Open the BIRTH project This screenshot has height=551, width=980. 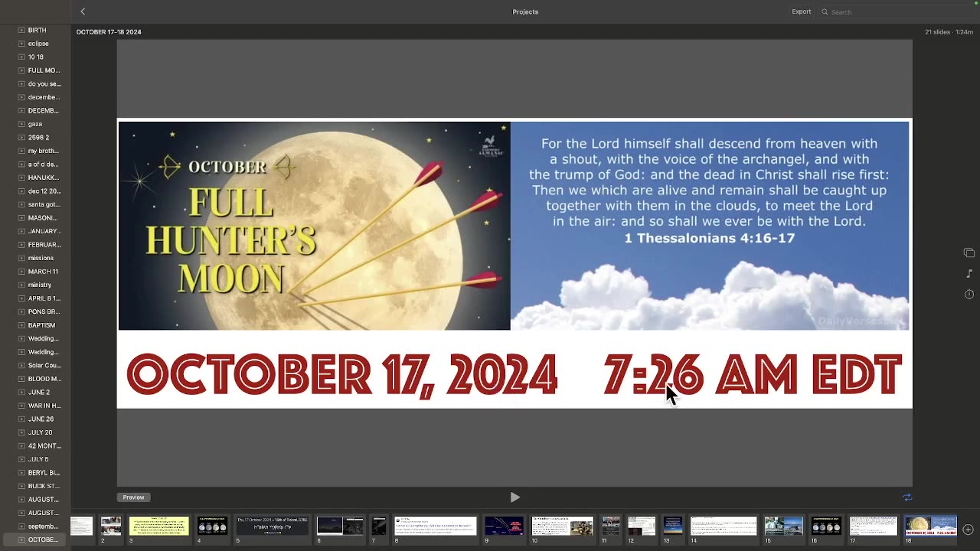click(x=37, y=30)
